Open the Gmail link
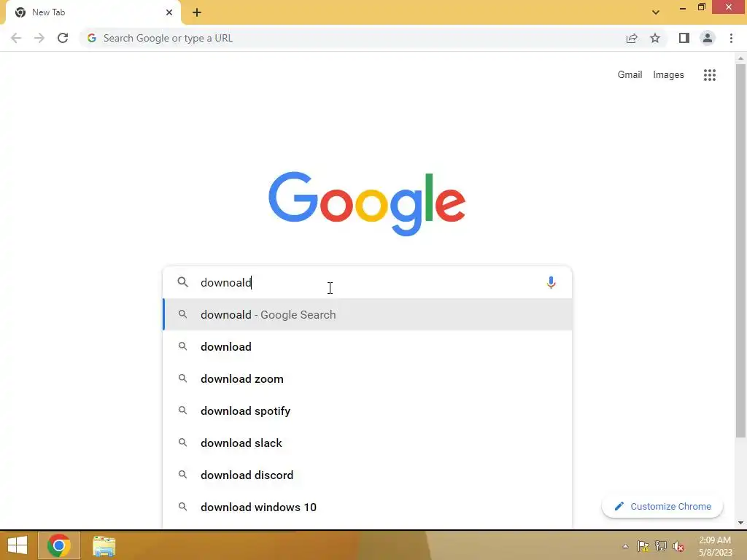 tap(630, 75)
